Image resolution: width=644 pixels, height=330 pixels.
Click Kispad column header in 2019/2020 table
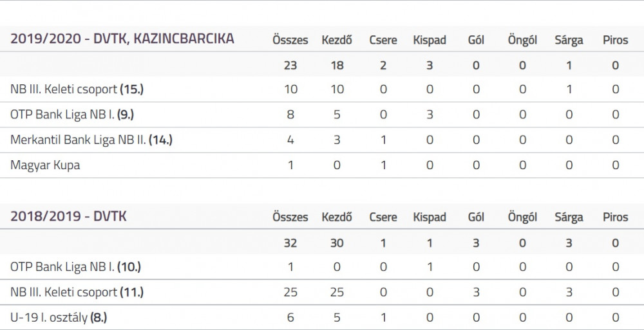(430, 40)
